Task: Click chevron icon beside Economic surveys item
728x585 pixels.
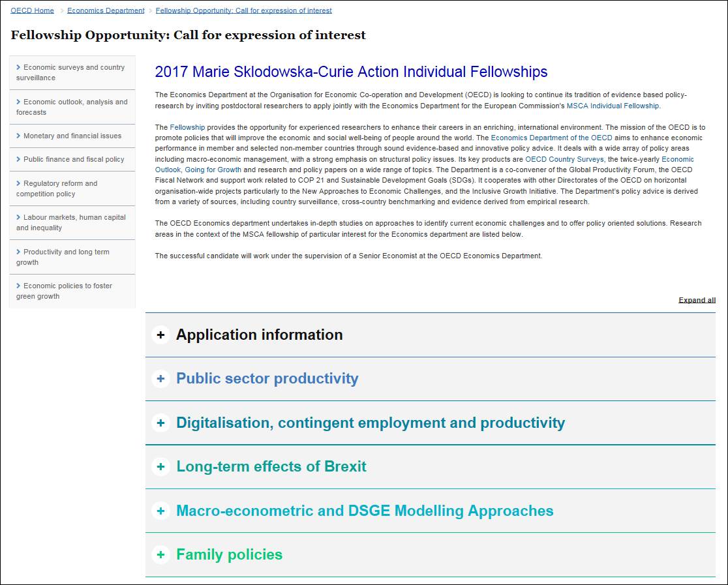Action: point(18,67)
